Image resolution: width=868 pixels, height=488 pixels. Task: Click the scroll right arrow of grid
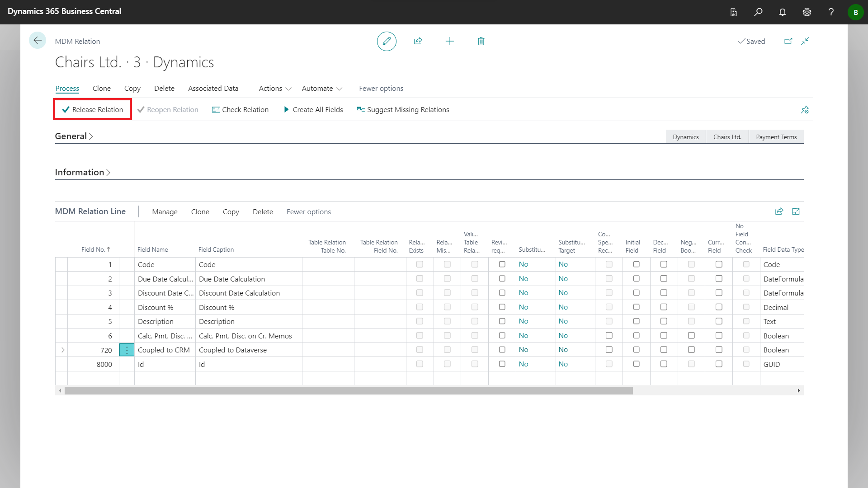pos(799,391)
